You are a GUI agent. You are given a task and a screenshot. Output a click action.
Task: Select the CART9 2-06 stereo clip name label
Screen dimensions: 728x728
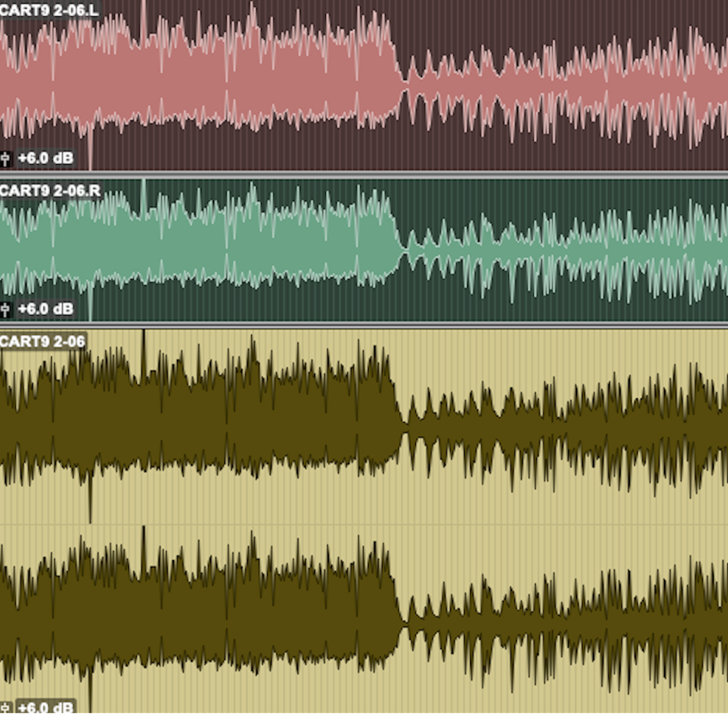tap(42, 341)
